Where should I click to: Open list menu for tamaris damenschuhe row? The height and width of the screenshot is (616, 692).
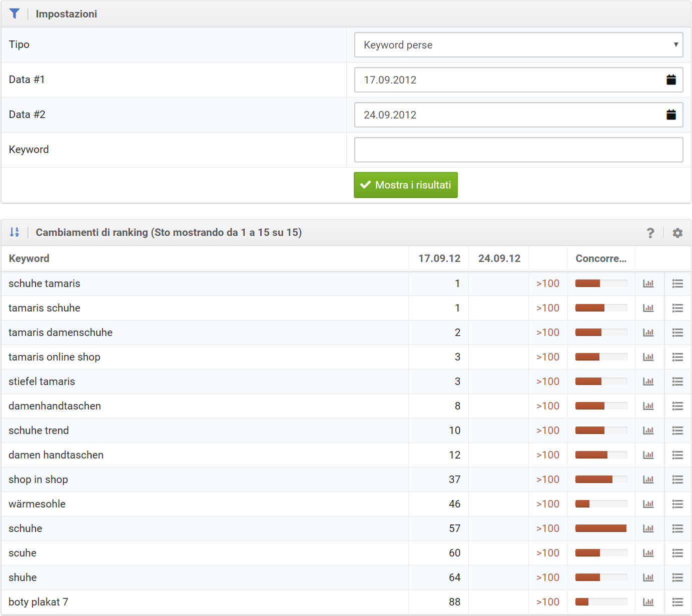point(677,332)
